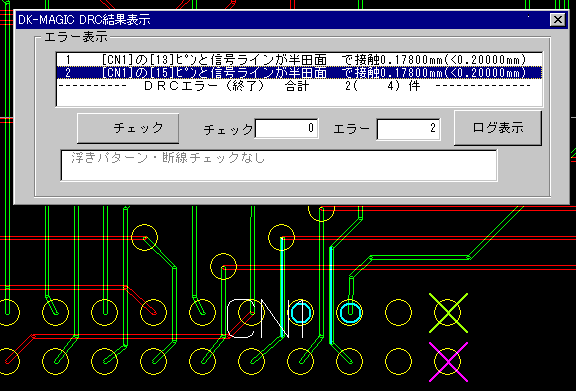
Task: Select the left cyan highlighted pad
Action: click(x=301, y=313)
